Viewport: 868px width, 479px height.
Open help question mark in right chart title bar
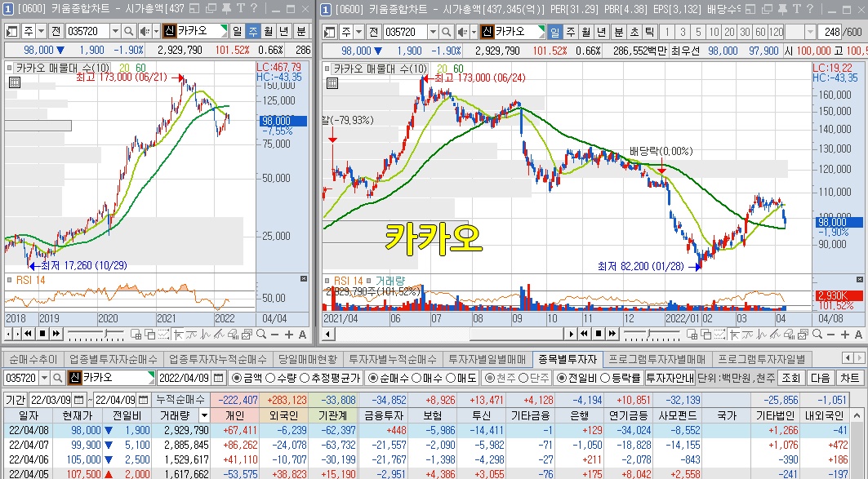(809, 8)
